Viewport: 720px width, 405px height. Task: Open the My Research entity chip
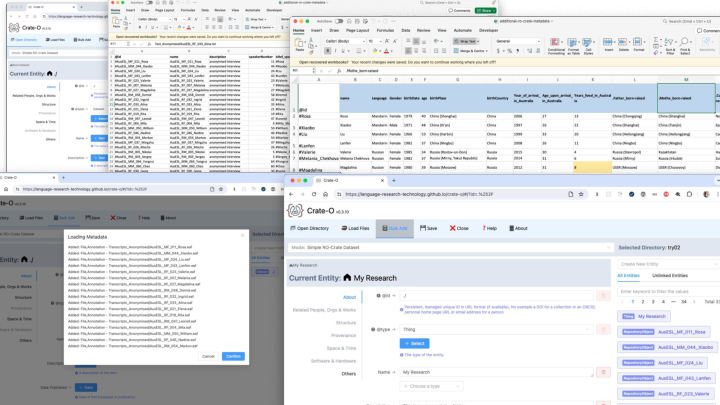point(644,316)
